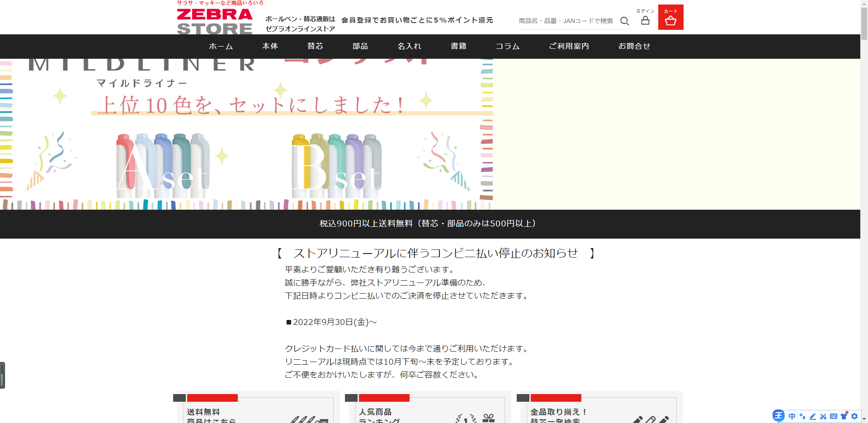Click the ranking laurel icon
This screenshot has height=423, width=868.
pyautogui.click(x=466, y=418)
